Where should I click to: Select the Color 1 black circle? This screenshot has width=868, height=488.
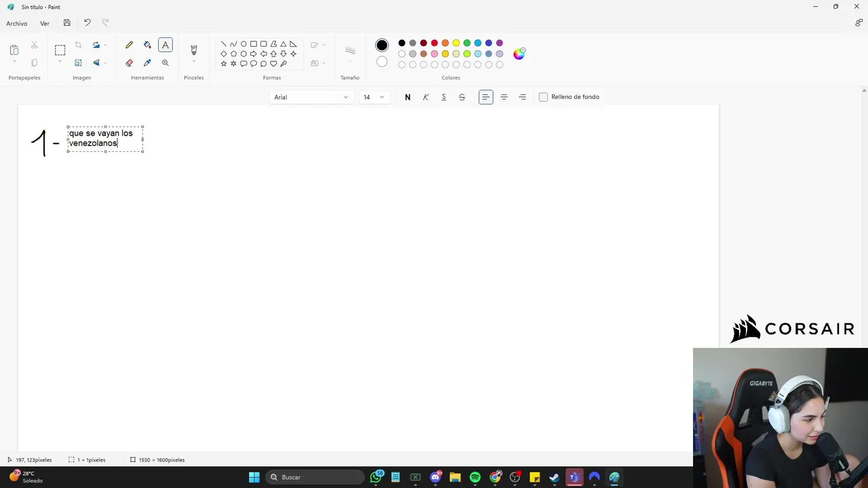click(x=382, y=45)
